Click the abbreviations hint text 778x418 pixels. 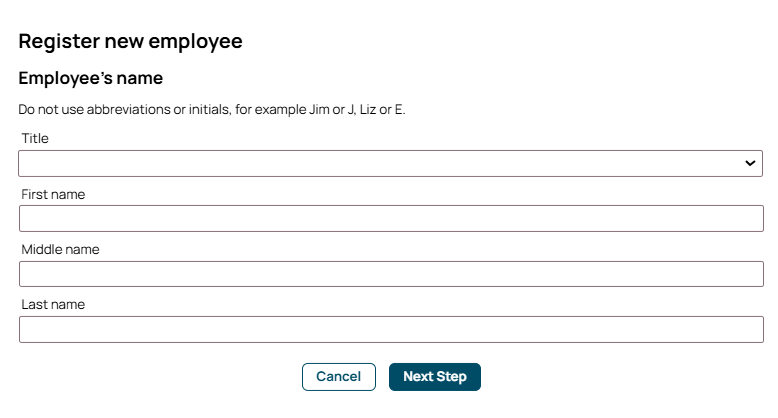coord(212,109)
